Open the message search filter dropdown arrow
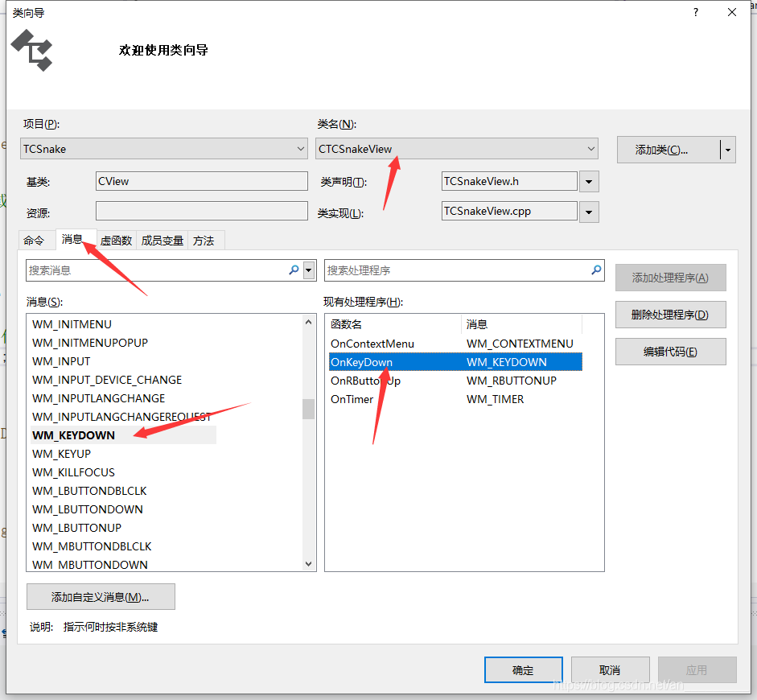Image resolution: width=757 pixels, height=700 pixels. pos(309,270)
